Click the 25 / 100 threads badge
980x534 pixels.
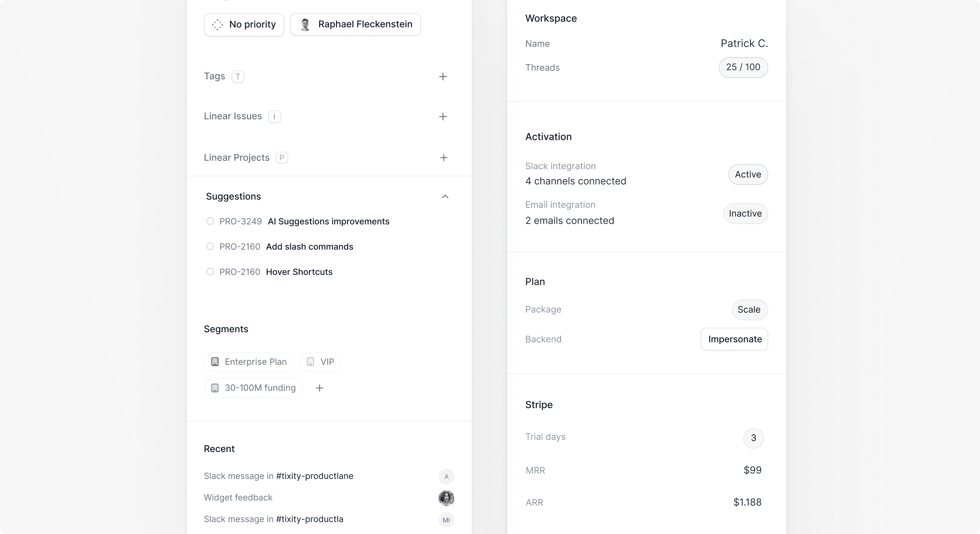pyautogui.click(x=743, y=67)
